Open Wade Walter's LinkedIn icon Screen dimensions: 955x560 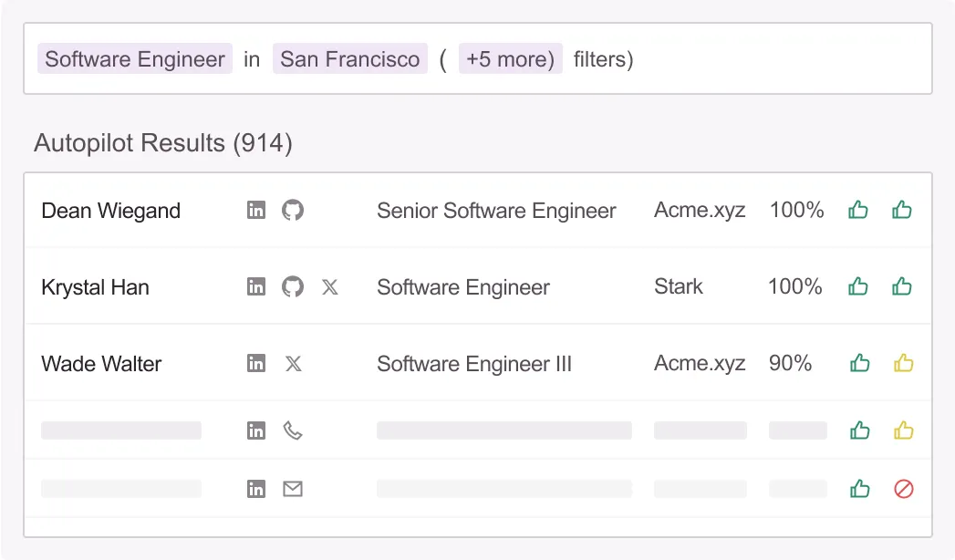coord(256,363)
